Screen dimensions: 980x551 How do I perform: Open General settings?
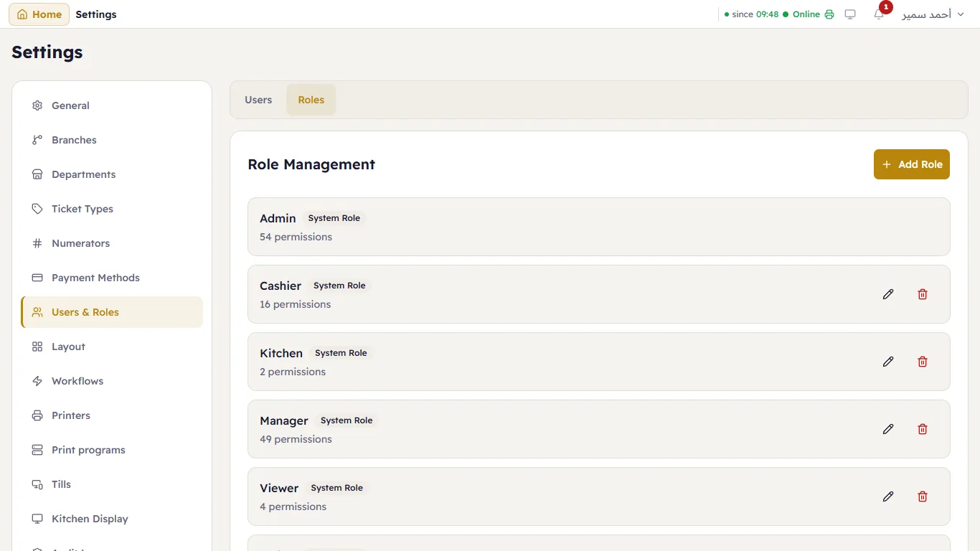click(112, 105)
